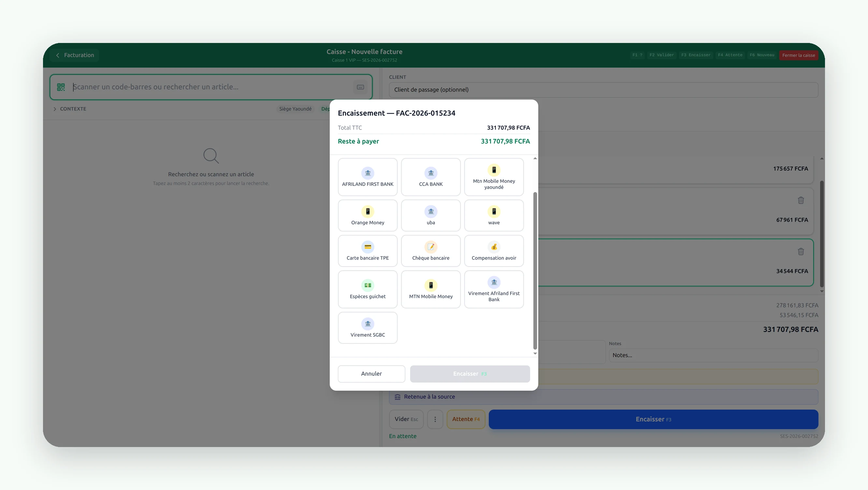The width and height of the screenshot is (868, 490).
Task: Choose the wave payment tile
Action: pyautogui.click(x=494, y=216)
